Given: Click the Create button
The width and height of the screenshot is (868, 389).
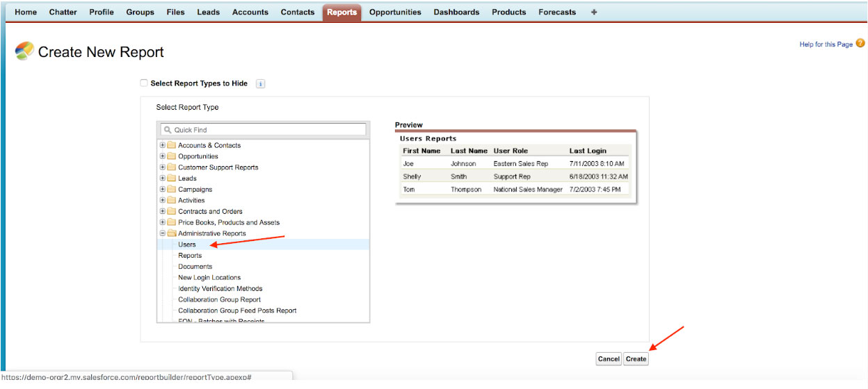Looking at the screenshot, I should click(x=636, y=359).
